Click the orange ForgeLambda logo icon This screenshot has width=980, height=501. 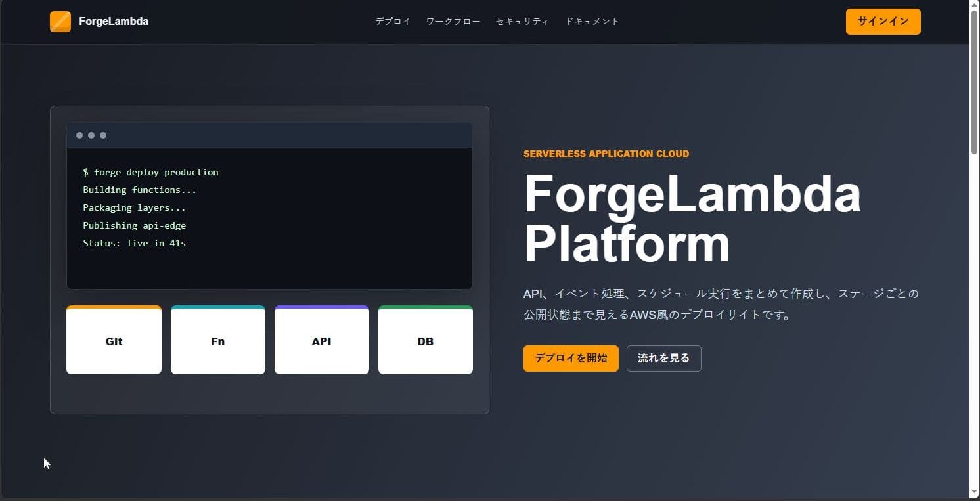pyautogui.click(x=60, y=22)
